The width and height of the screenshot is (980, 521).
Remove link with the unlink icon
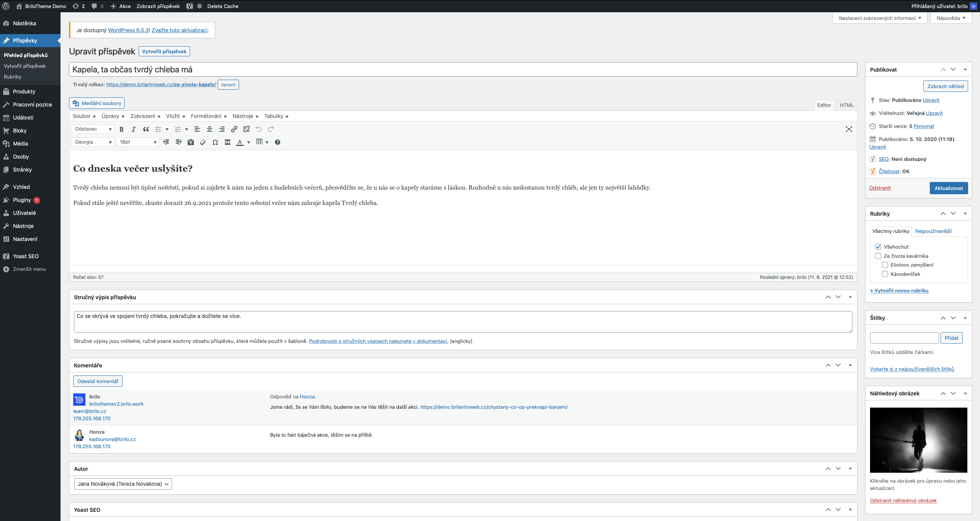point(246,129)
